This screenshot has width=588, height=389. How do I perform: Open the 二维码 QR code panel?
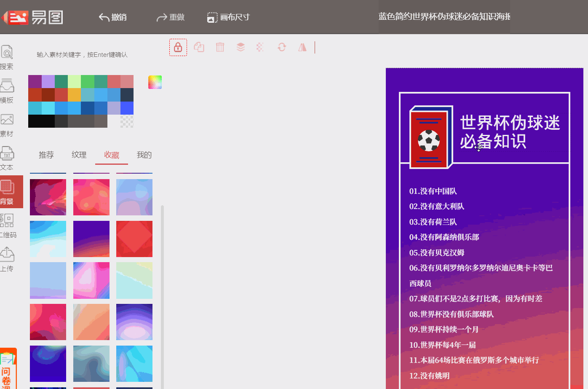pos(7,220)
